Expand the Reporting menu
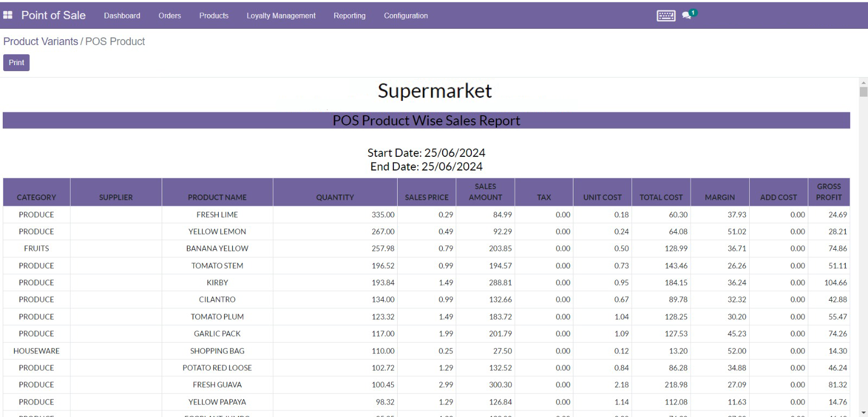 click(x=349, y=16)
